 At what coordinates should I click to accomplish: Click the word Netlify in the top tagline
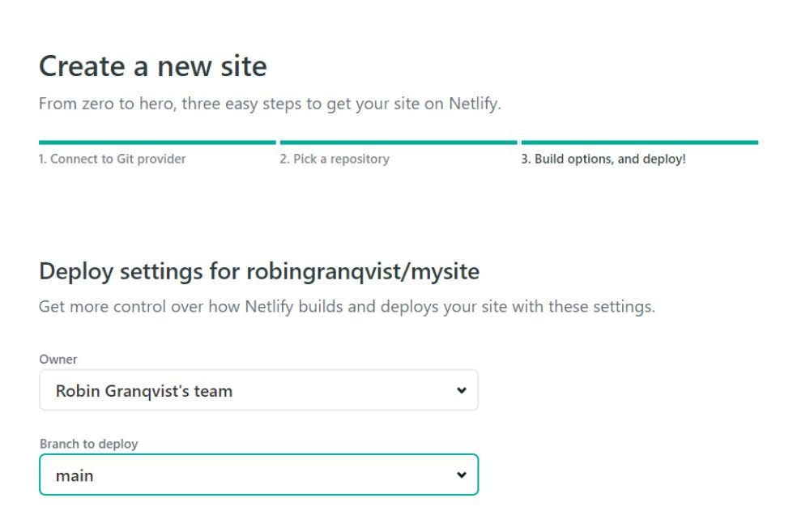click(474, 104)
